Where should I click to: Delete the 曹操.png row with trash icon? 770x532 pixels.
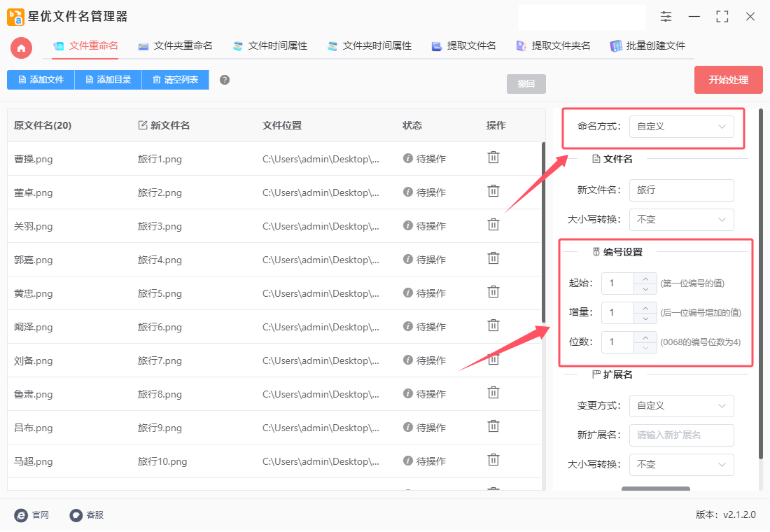(493, 157)
